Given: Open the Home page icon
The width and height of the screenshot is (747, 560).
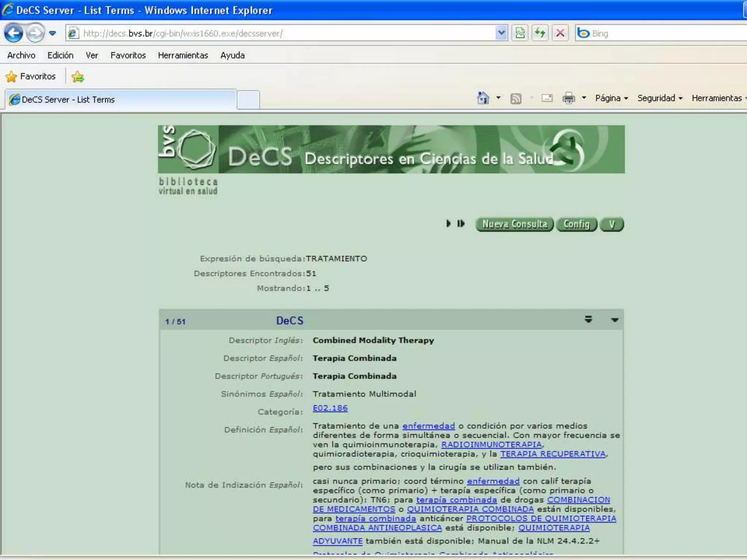Looking at the screenshot, I should point(483,98).
